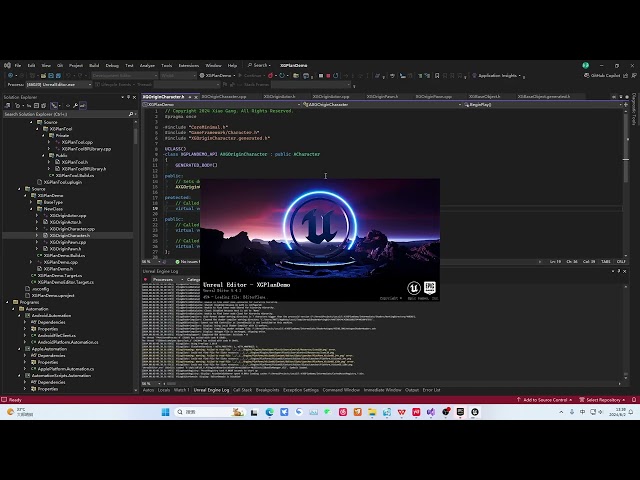640x480 pixels.
Task: Click the notifications bell in status bar
Action: (634, 400)
